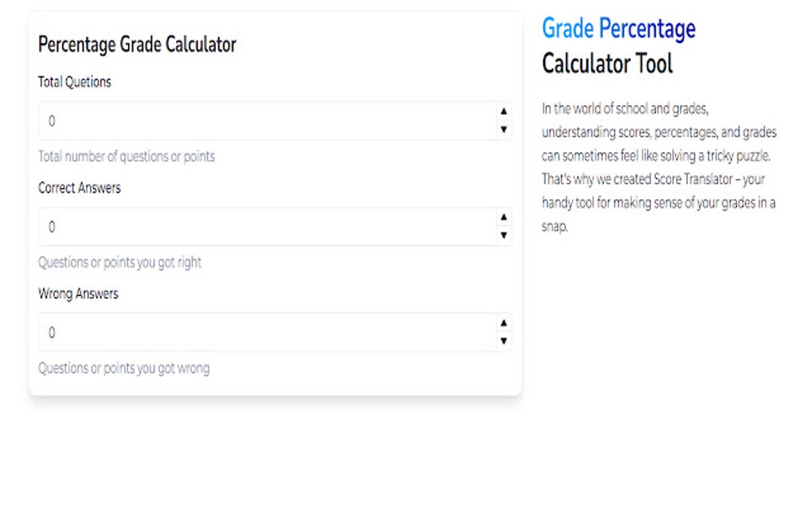Image resolution: width=812 pixels, height=508 pixels.
Task: Click the Score Translator description paragraph
Action: click(659, 167)
